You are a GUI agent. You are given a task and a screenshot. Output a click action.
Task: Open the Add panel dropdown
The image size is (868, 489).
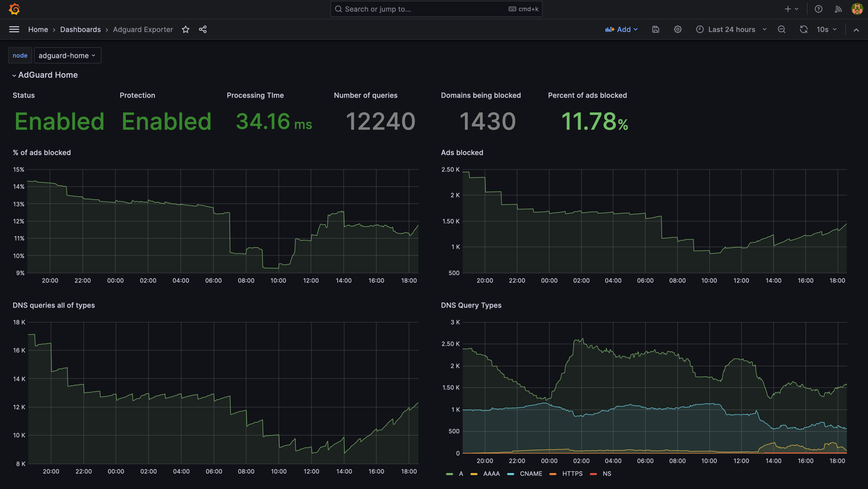622,30
